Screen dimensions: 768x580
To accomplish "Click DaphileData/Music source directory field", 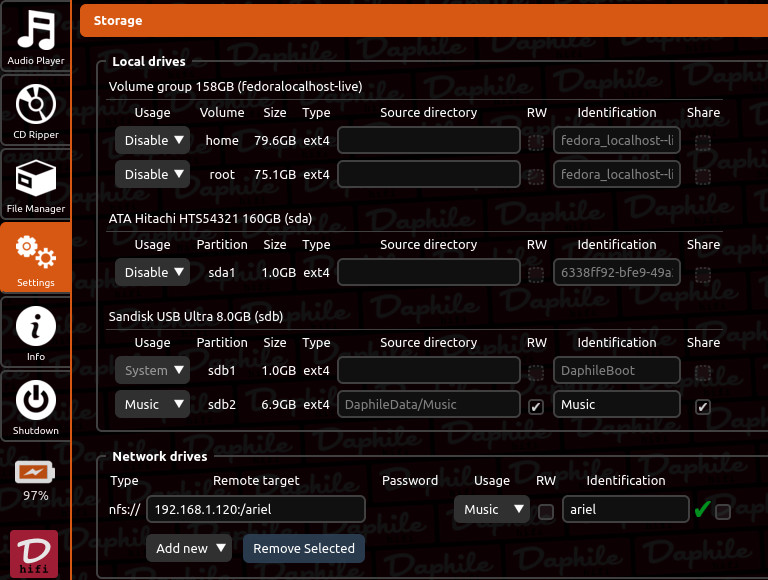I will coord(429,404).
